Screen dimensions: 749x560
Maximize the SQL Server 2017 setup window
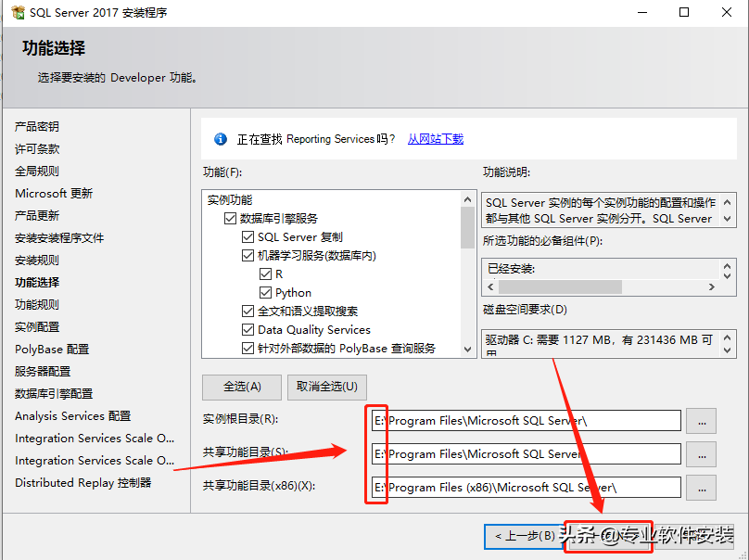pyautogui.click(x=684, y=12)
